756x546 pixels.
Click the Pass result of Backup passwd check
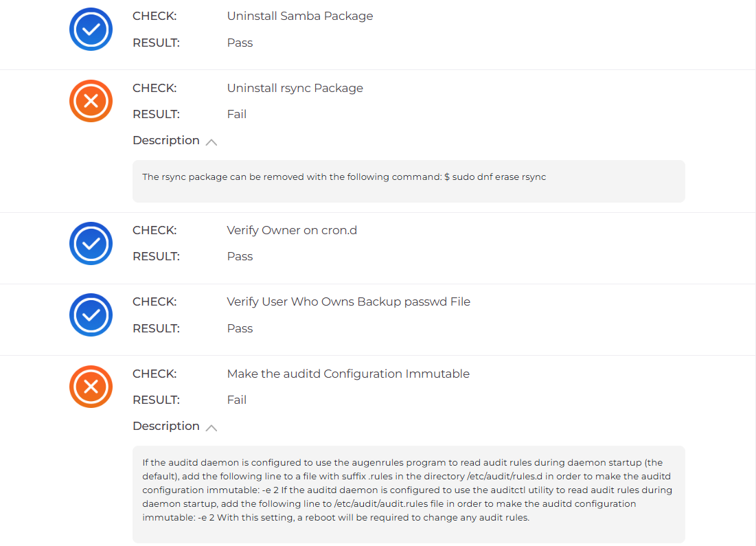click(240, 328)
